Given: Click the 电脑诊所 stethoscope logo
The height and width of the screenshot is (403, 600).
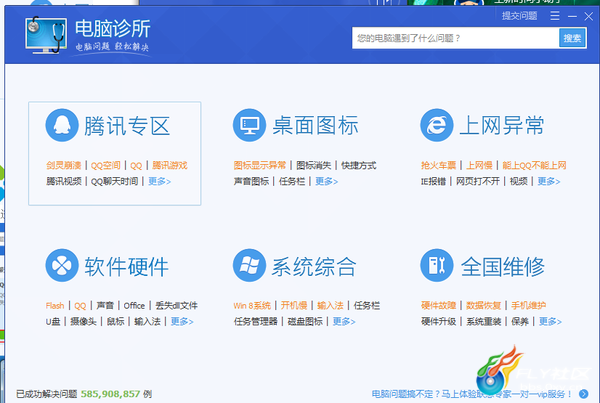Looking at the screenshot, I should 46,35.
